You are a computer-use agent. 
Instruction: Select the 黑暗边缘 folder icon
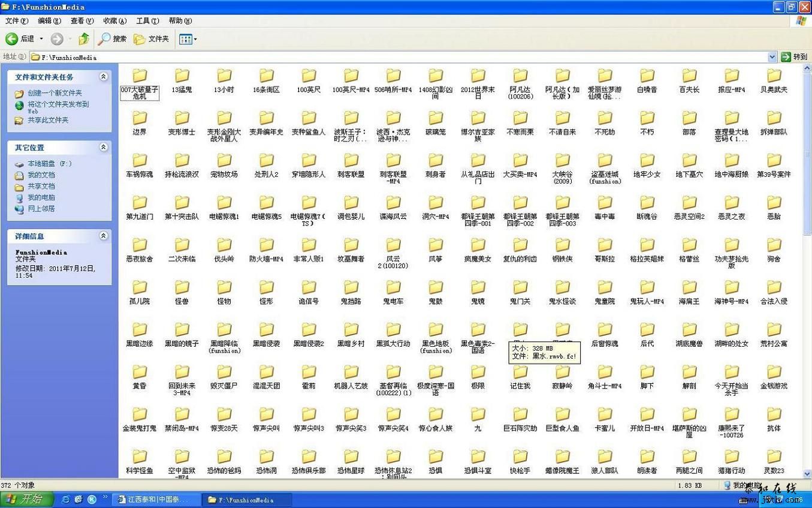click(x=140, y=329)
